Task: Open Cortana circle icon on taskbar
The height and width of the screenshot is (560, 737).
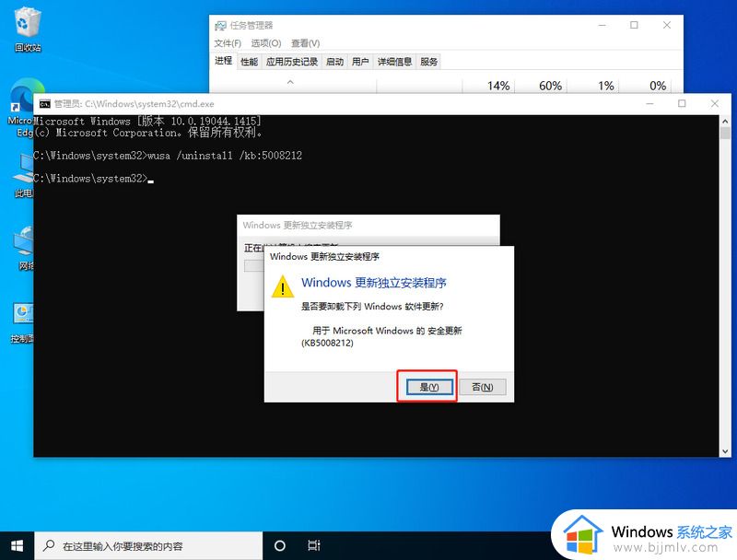Action: click(x=280, y=545)
